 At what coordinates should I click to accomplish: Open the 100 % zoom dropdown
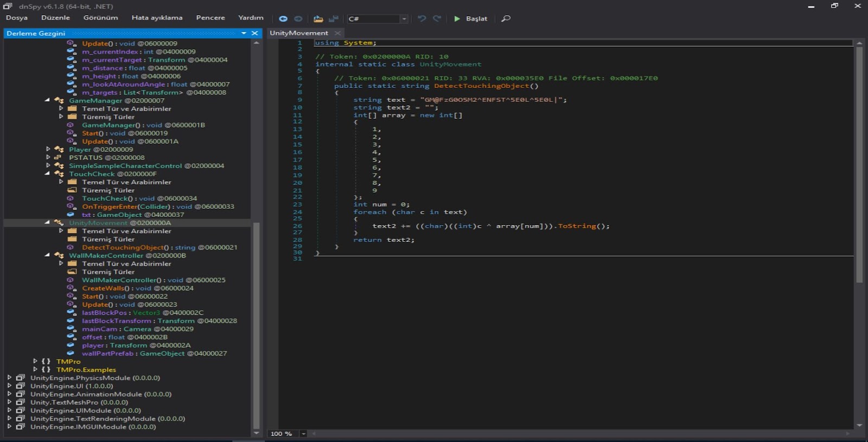(x=303, y=433)
